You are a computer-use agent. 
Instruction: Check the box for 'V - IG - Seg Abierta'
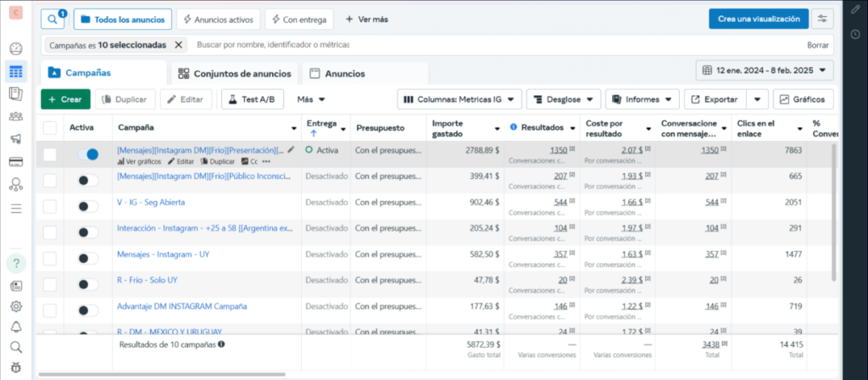tap(50, 207)
